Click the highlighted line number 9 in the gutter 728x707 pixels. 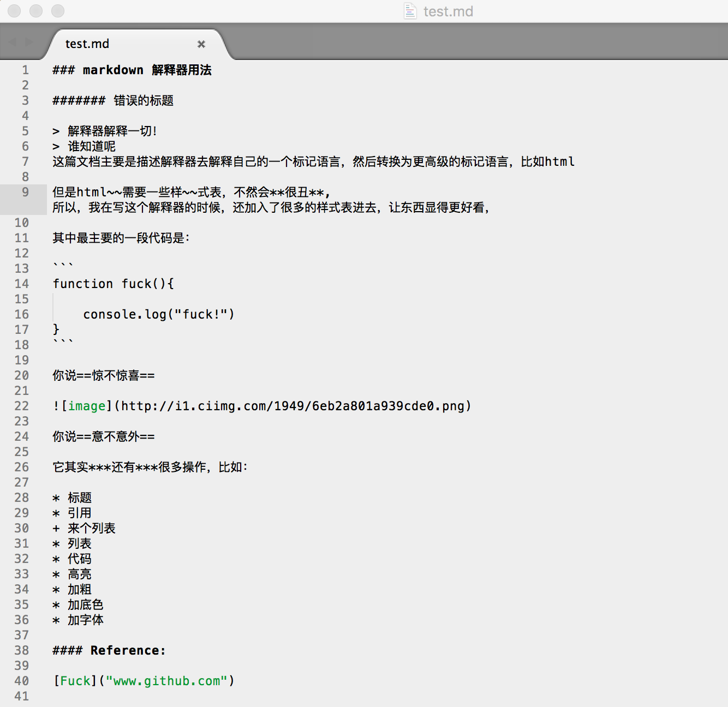[x=25, y=192]
